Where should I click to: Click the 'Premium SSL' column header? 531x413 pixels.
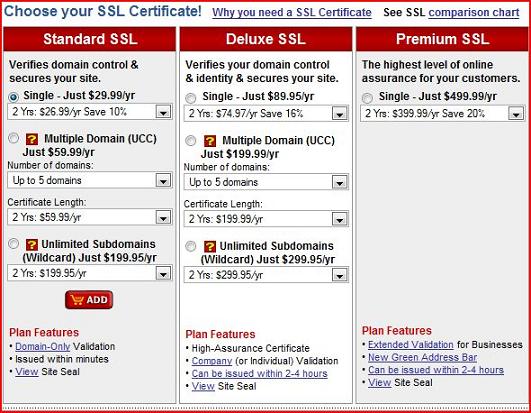click(x=443, y=39)
